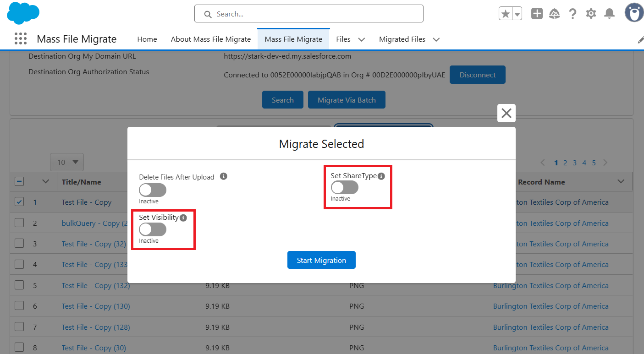Open the Migrated Files tab

point(402,39)
